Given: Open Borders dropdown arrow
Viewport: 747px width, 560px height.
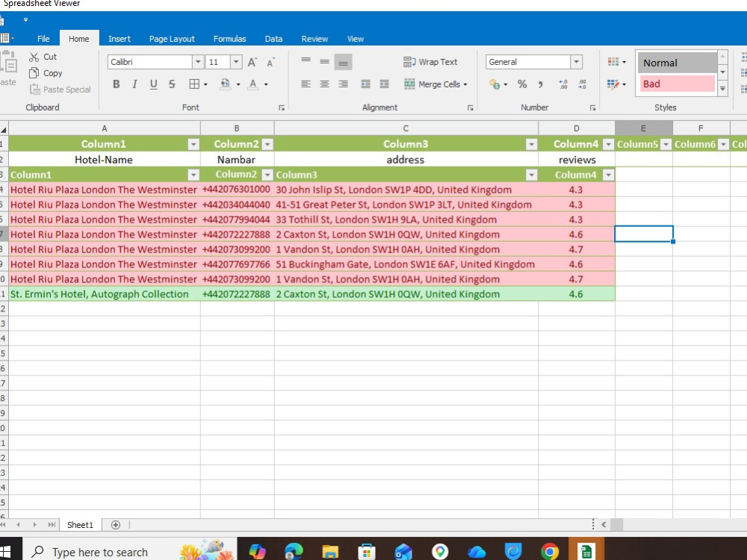Looking at the screenshot, I should point(205,85).
